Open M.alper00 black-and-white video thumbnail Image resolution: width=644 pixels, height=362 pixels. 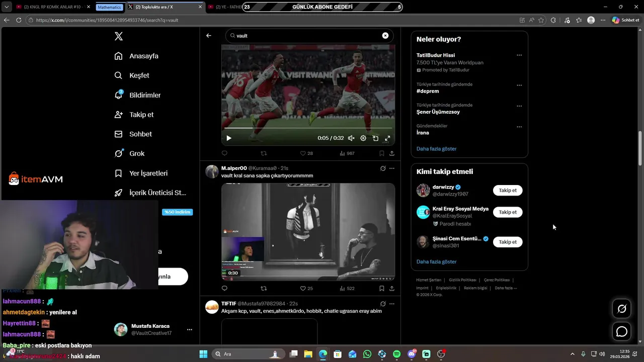click(308, 232)
